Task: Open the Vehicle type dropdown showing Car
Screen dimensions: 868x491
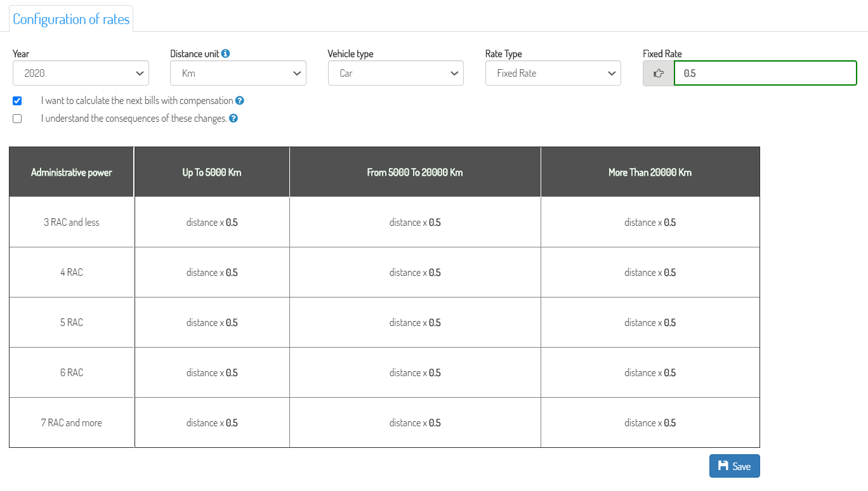Action: tap(395, 73)
